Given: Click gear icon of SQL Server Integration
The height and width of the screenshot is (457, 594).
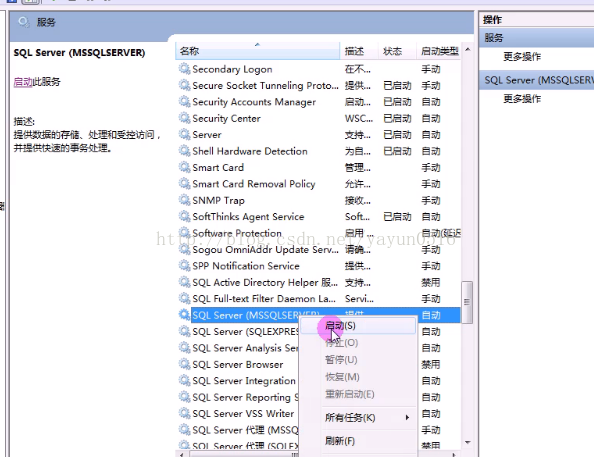Looking at the screenshot, I should [x=184, y=380].
